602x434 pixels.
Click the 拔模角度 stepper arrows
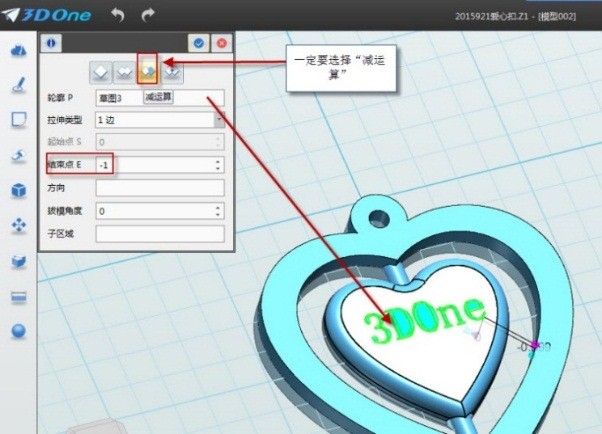tap(218, 211)
